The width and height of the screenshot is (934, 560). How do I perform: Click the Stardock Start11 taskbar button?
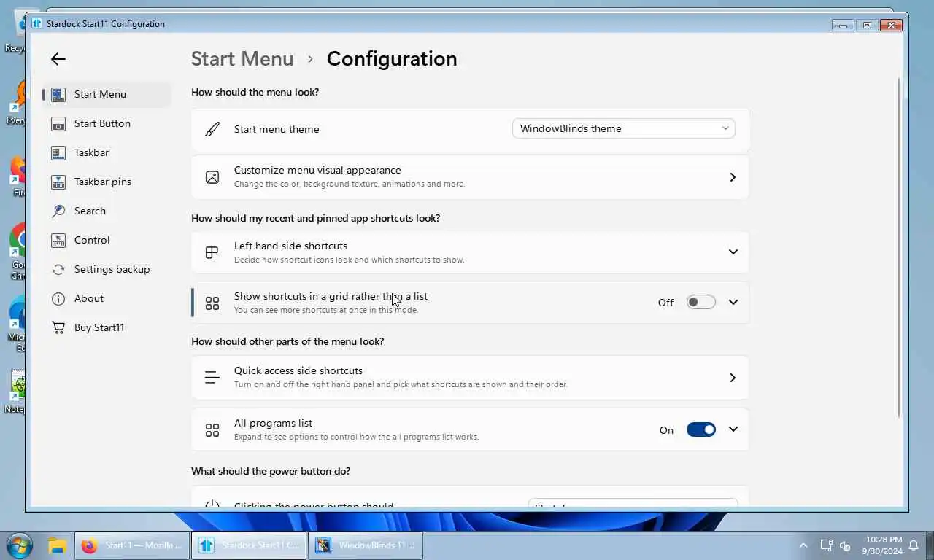pos(248,545)
